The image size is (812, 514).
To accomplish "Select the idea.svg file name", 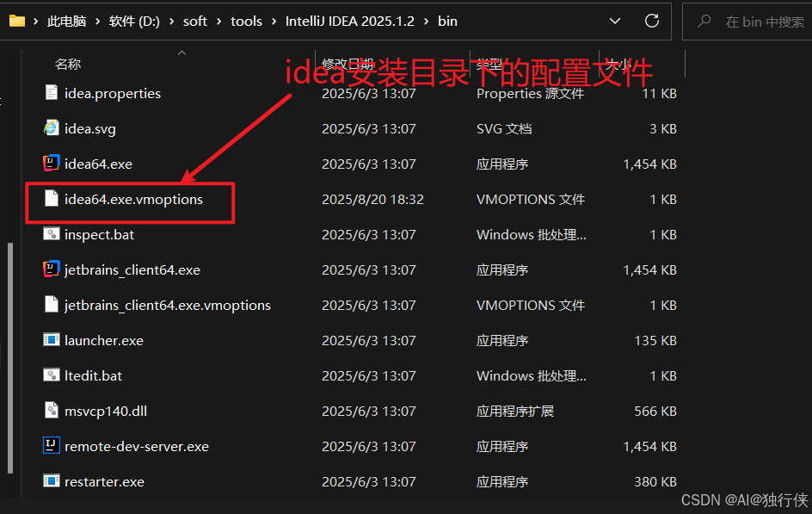I will click(90, 128).
